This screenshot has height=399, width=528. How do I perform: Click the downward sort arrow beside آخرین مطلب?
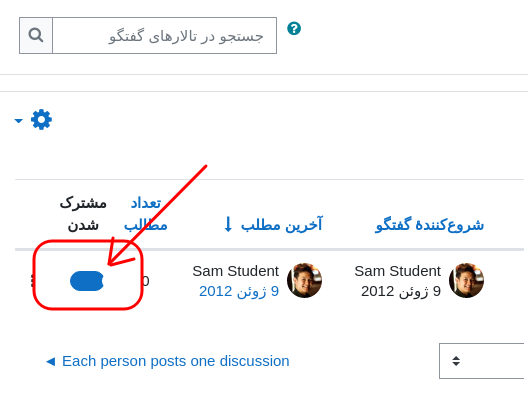click(228, 224)
